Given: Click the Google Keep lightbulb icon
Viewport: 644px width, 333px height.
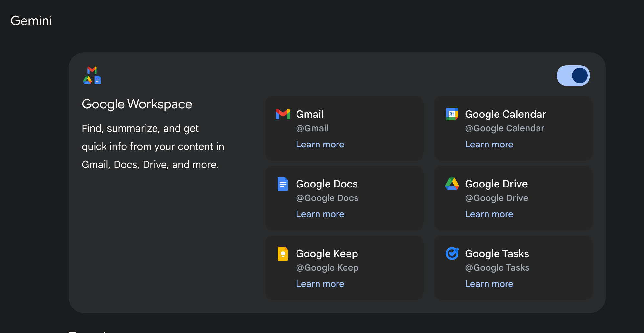Looking at the screenshot, I should tap(283, 254).
